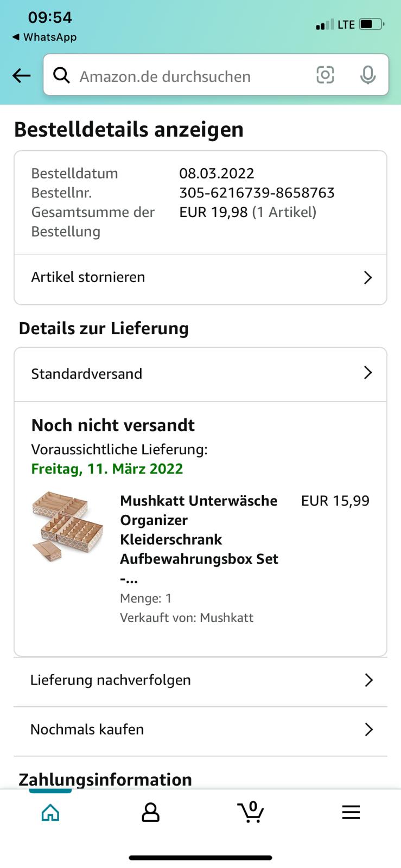401x868 pixels.
Task: Go to the Home tab icon
Action: point(50,812)
